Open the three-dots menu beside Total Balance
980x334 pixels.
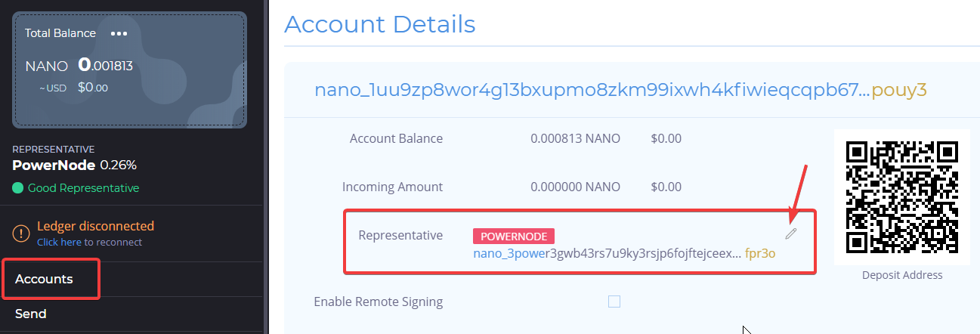coord(119,33)
